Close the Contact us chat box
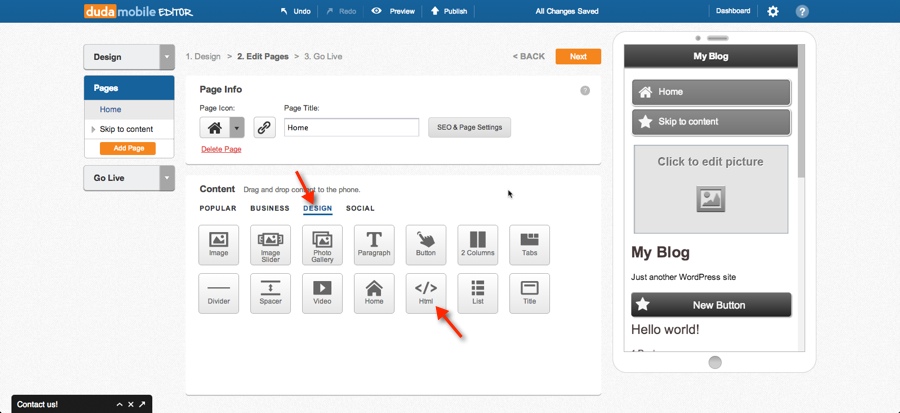 [x=131, y=404]
